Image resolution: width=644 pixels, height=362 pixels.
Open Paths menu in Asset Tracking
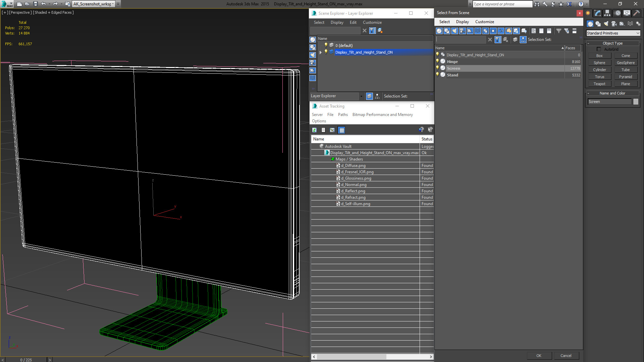coord(343,115)
